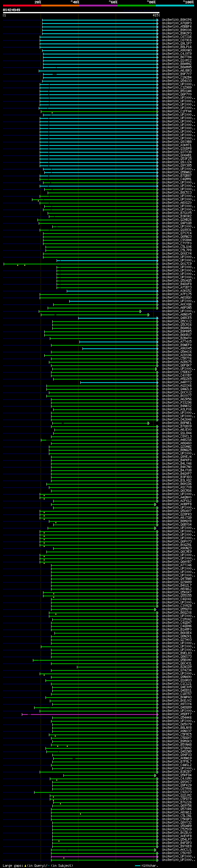Click the cyan ~100% identity legend bar
Viewport: 197px width, 868px height.
175,6
